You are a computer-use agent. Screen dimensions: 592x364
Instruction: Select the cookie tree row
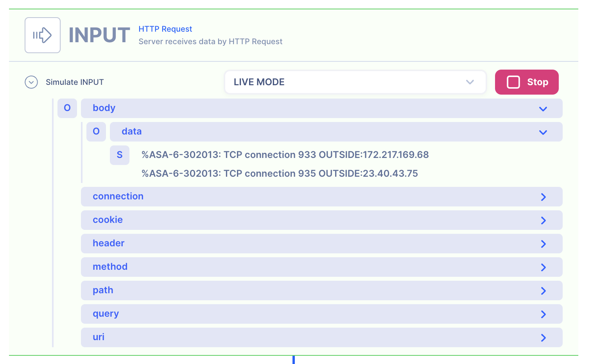point(321,220)
